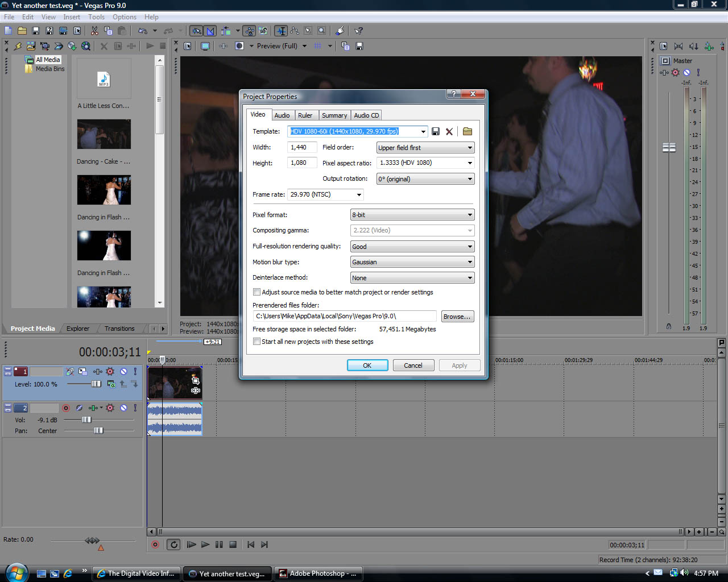Delete the selected template with the X icon
Screen dimensions: 728x582
[449, 131]
